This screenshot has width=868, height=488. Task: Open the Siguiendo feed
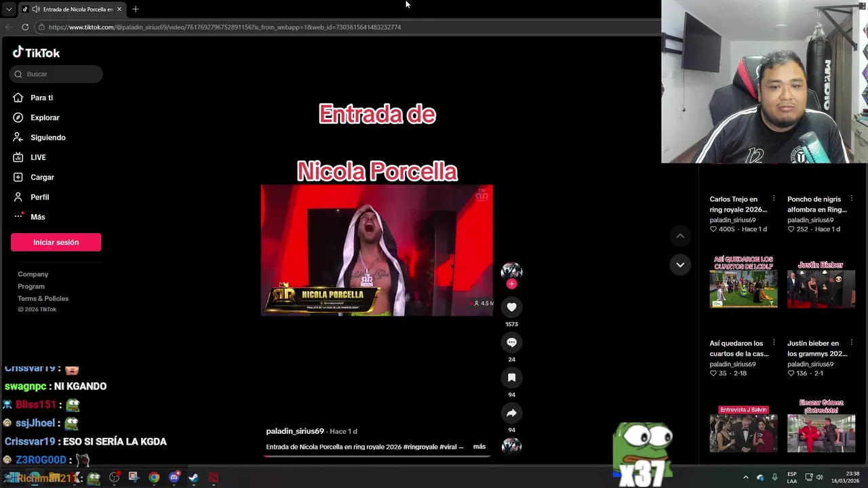tap(39, 137)
